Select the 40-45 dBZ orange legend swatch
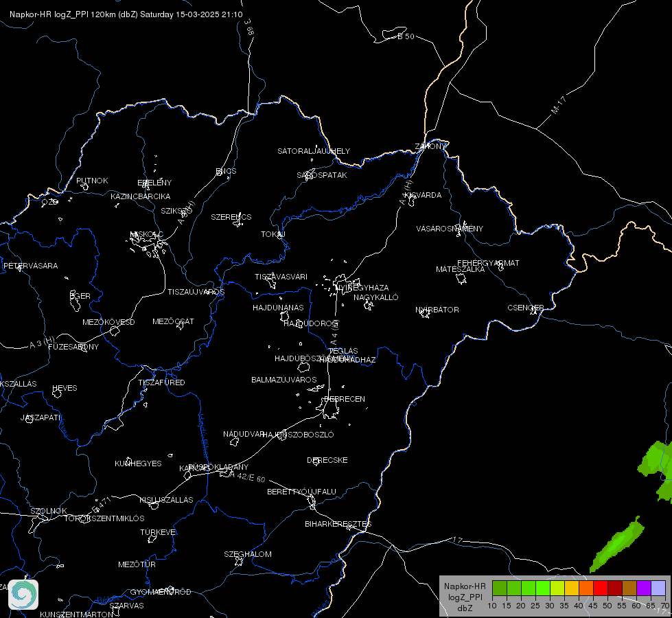Viewport: 672px width, 618px height. 586,588
